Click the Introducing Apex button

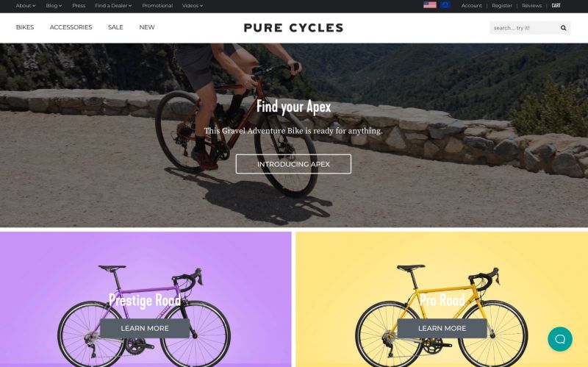[x=293, y=164]
